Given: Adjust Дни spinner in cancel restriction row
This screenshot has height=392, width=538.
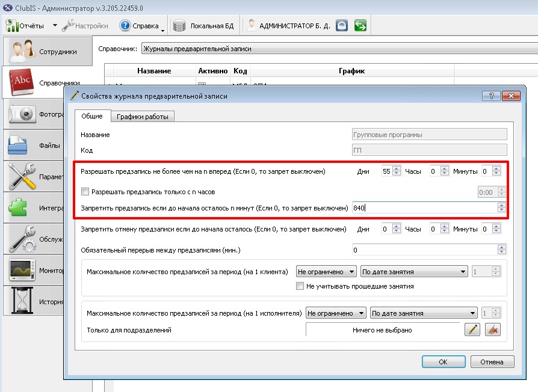Looking at the screenshot, I should pyautogui.click(x=397, y=228).
